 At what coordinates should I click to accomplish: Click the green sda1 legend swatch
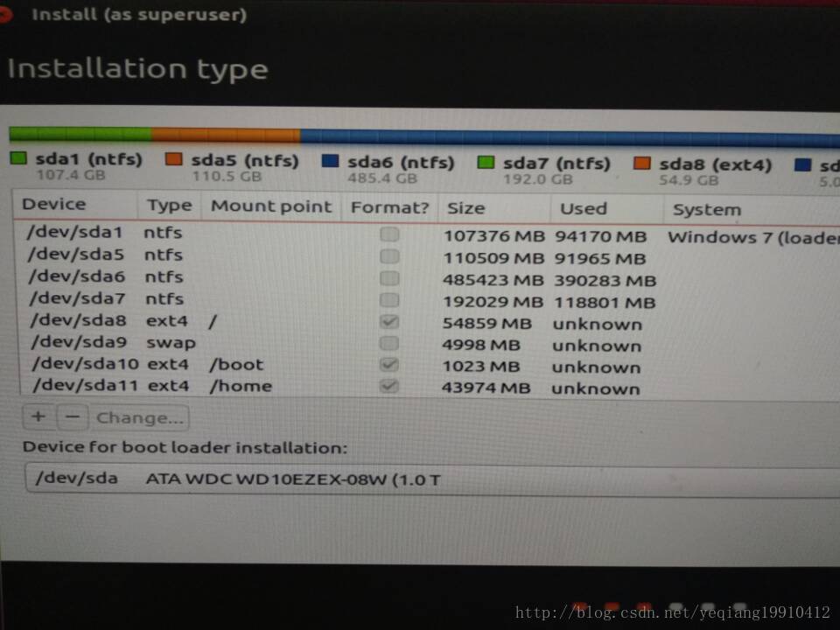coord(18,158)
